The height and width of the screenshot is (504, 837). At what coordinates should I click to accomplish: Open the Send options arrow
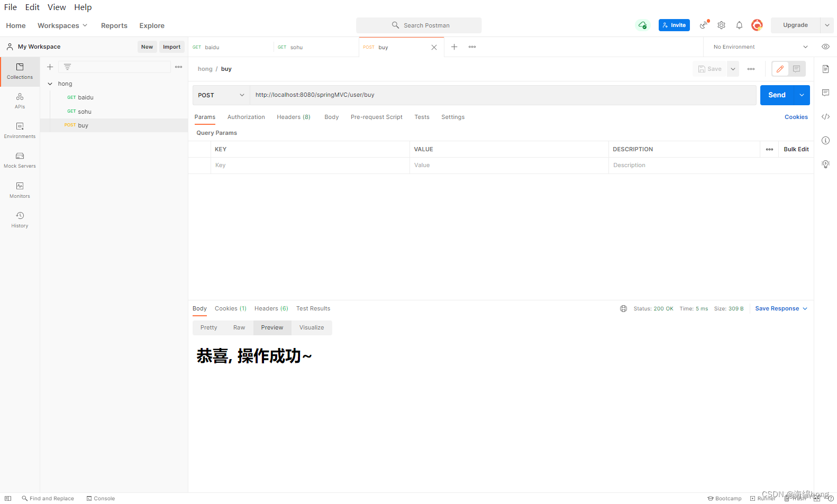802,95
